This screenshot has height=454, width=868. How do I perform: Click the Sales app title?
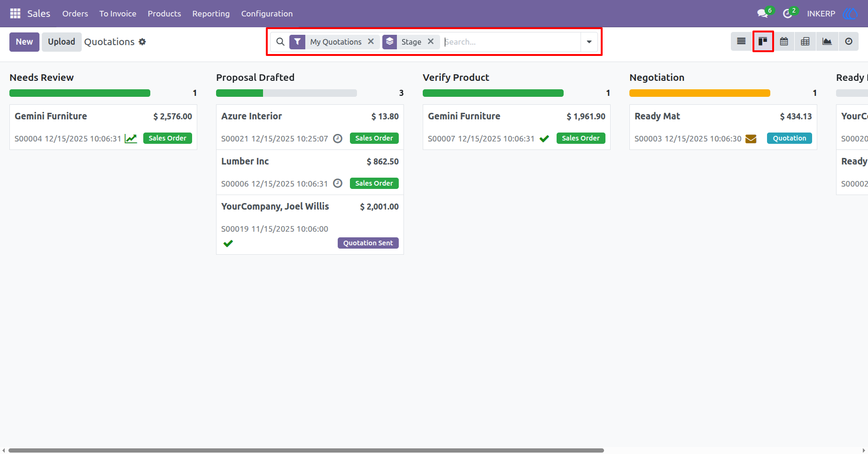pos(39,14)
